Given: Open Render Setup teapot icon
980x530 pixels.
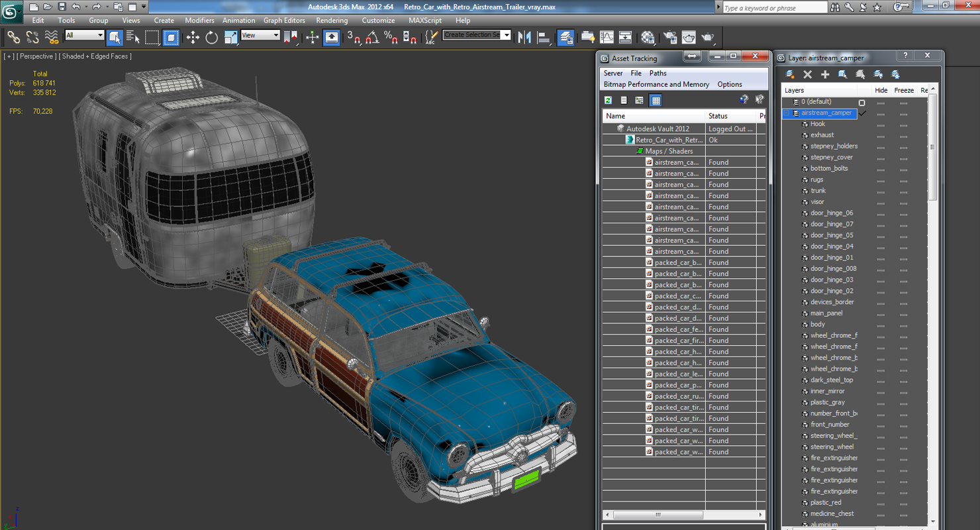Looking at the screenshot, I should 670,38.
